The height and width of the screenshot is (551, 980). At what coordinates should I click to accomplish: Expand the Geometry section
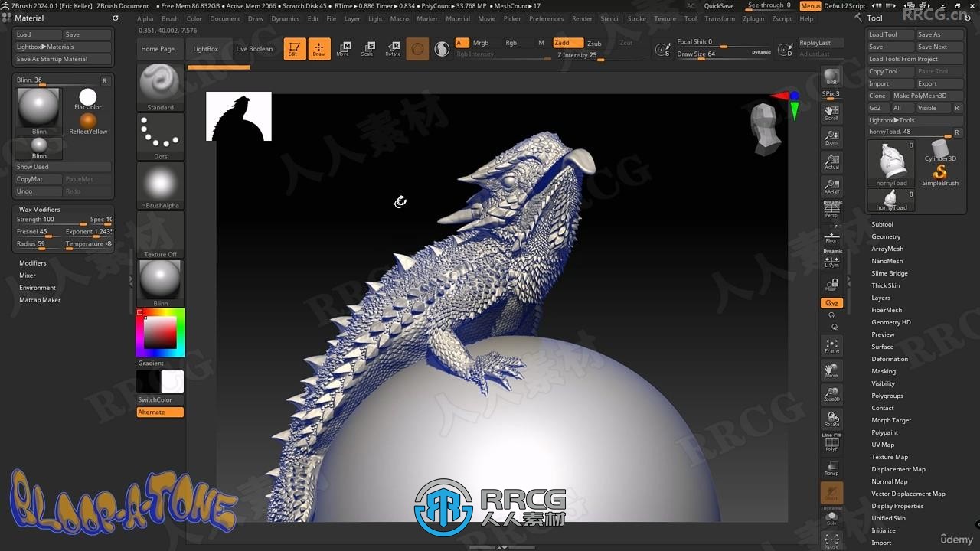coord(886,236)
